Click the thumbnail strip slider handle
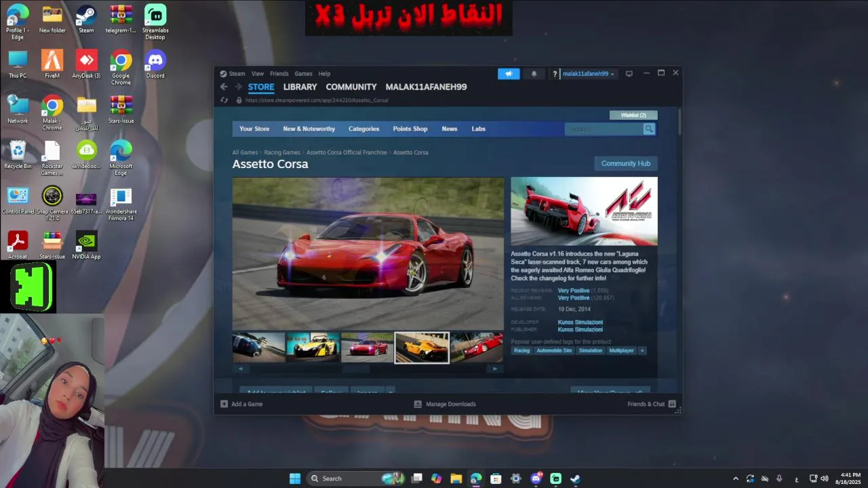 [x=356, y=369]
